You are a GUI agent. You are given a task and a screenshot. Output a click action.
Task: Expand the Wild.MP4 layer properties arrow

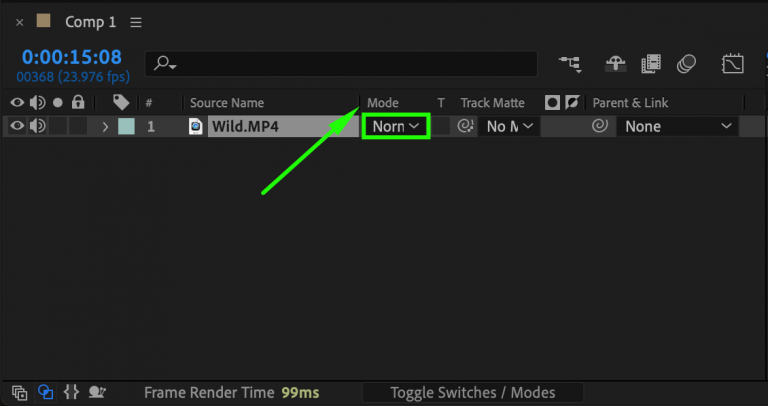pos(104,126)
